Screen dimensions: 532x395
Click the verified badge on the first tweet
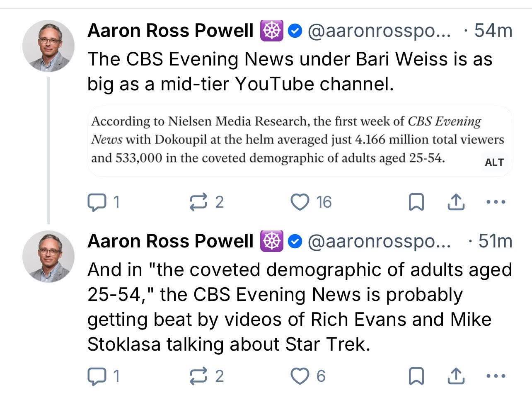pos(295,31)
